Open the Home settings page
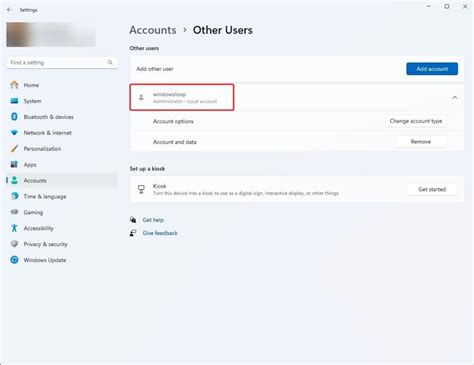This screenshot has width=474, height=365. (x=31, y=85)
